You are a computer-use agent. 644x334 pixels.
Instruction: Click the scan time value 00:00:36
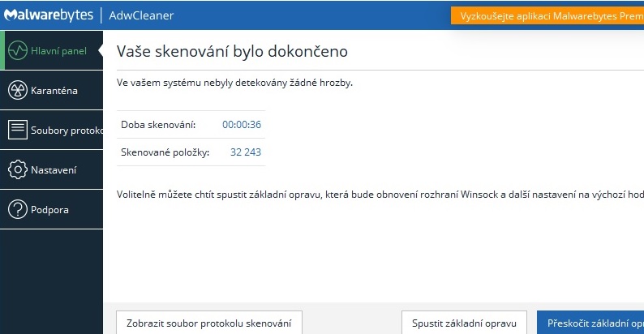click(x=242, y=124)
